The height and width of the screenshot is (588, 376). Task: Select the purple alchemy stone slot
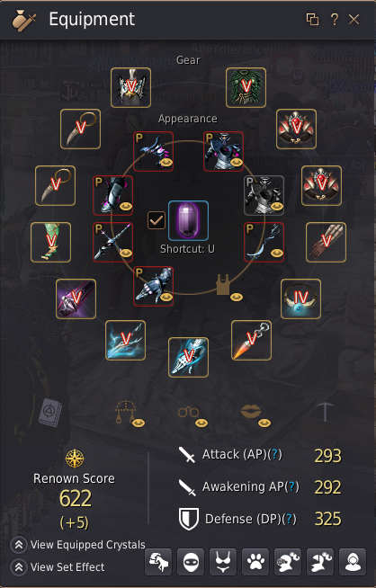pos(188,220)
